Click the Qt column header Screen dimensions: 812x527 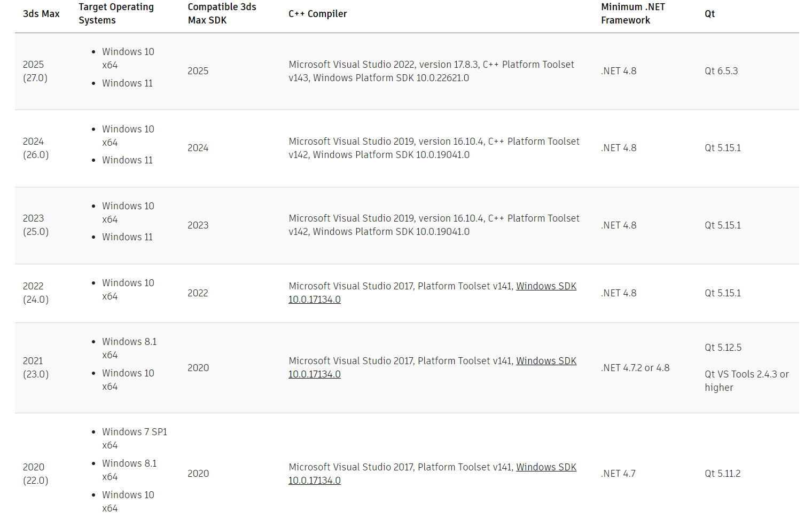[709, 14]
